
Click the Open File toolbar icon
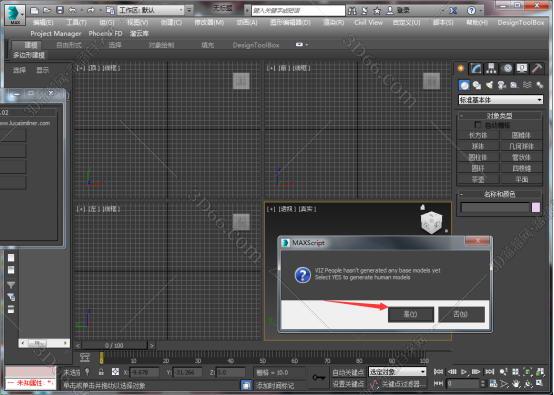pyautogui.click(x=47, y=11)
